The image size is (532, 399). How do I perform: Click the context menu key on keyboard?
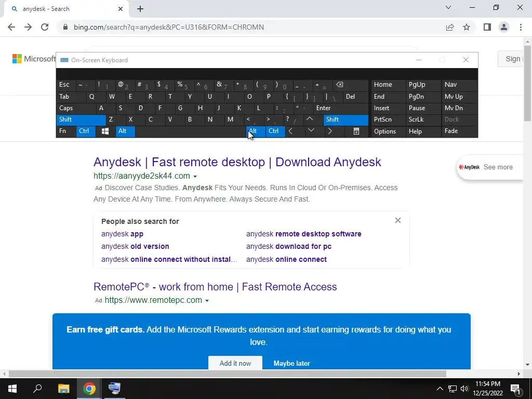tap(356, 131)
